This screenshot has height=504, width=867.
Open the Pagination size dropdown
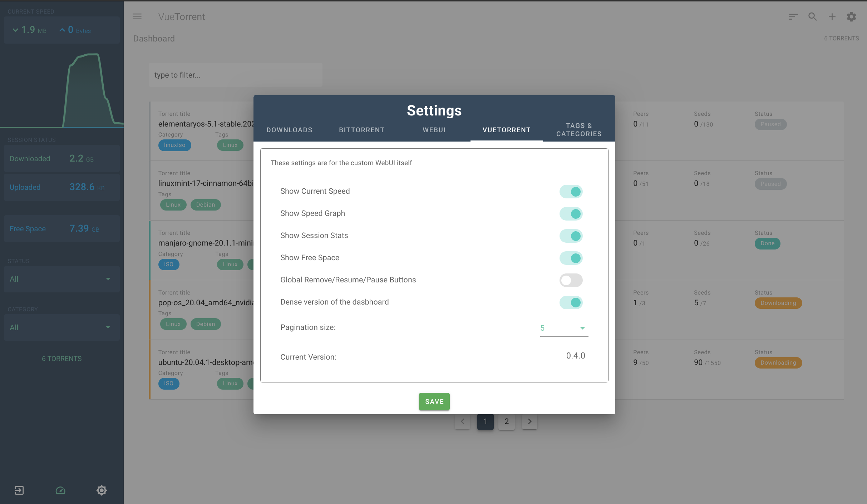pyautogui.click(x=563, y=328)
